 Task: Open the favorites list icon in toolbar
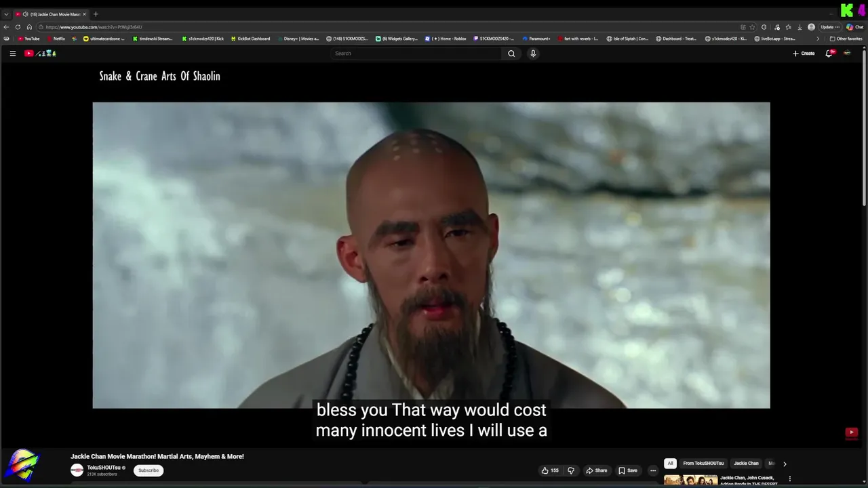tap(788, 27)
